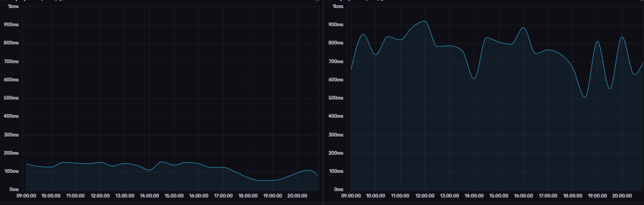Click the 500ms y-axis label in right graph

pos(335,98)
